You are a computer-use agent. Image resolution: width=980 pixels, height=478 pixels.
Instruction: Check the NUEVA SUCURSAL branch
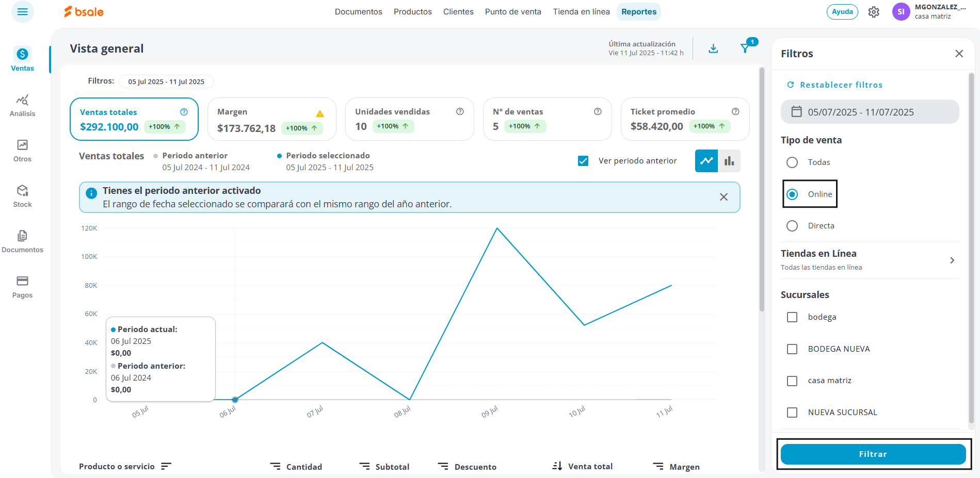click(792, 413)
